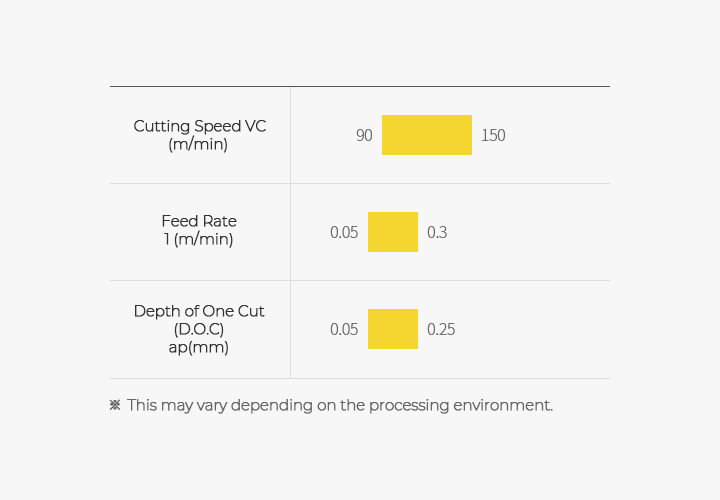Click the depth of cut maximum 0.25
Screen dimensions: 720x500
point(441,329)
